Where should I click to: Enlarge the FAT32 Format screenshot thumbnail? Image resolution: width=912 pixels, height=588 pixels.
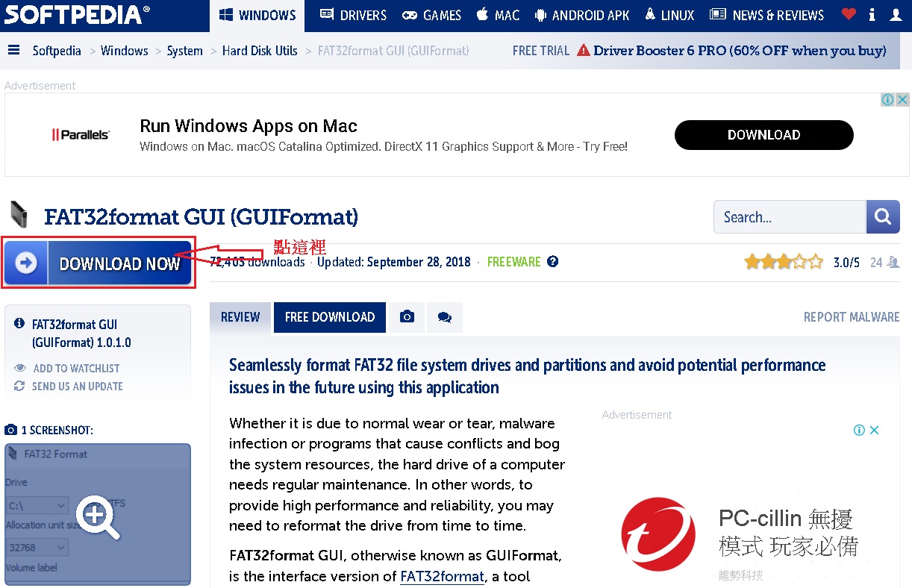98,514
